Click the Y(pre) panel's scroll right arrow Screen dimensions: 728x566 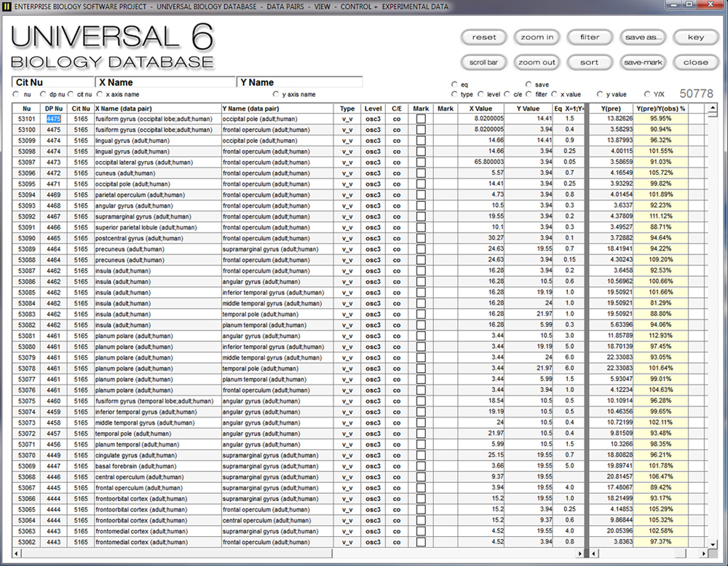(x=704, y=554)
